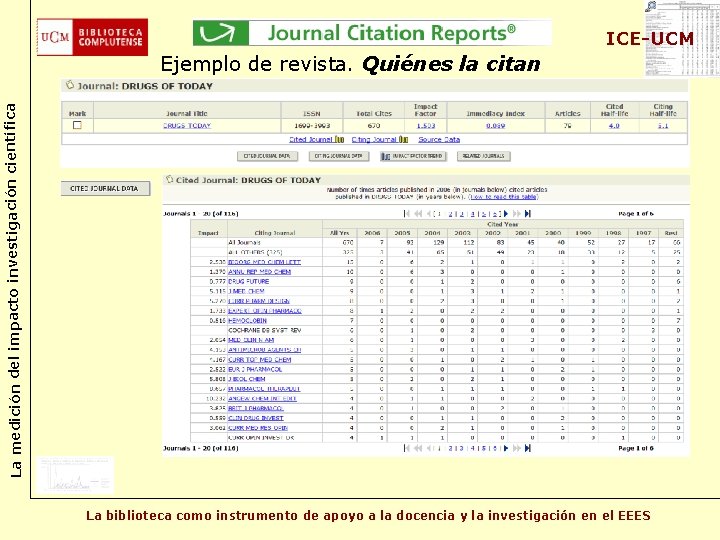720x540 pixels.
Task: Jump to last page using arrow below table
Action: [x=528, y=448]
